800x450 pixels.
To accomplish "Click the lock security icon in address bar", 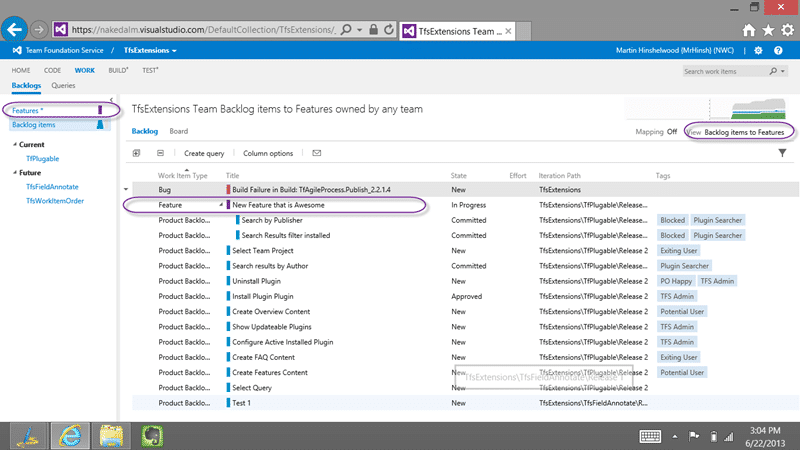I will point(373,30).
